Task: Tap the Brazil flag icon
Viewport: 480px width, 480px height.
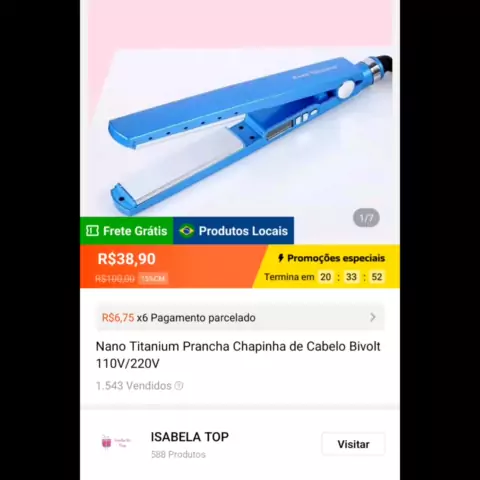Action: click(x=186, y=231)
